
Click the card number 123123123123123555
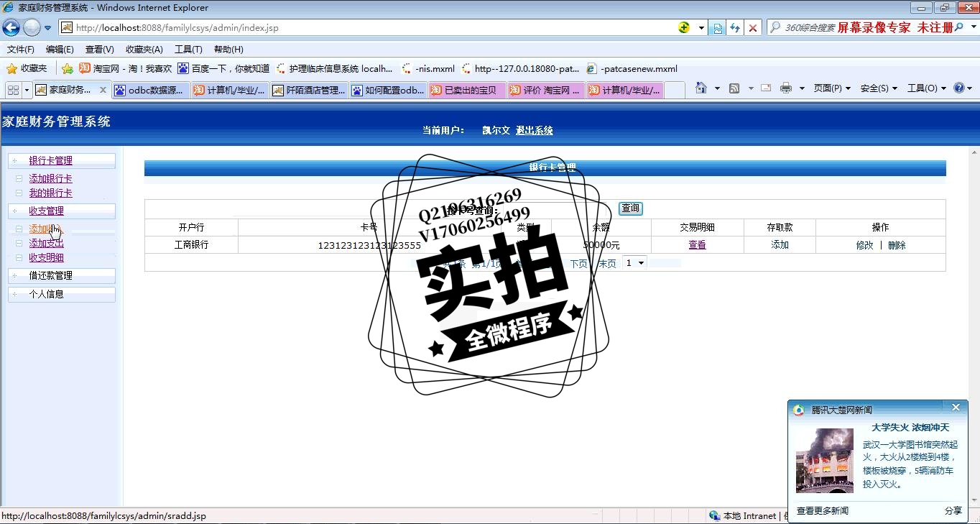[369, 246]
